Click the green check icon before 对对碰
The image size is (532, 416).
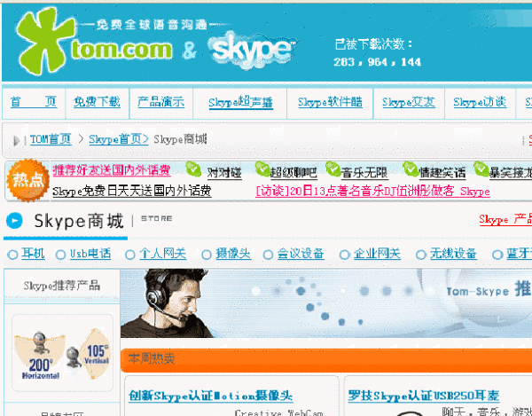click(x=193, y=169)
